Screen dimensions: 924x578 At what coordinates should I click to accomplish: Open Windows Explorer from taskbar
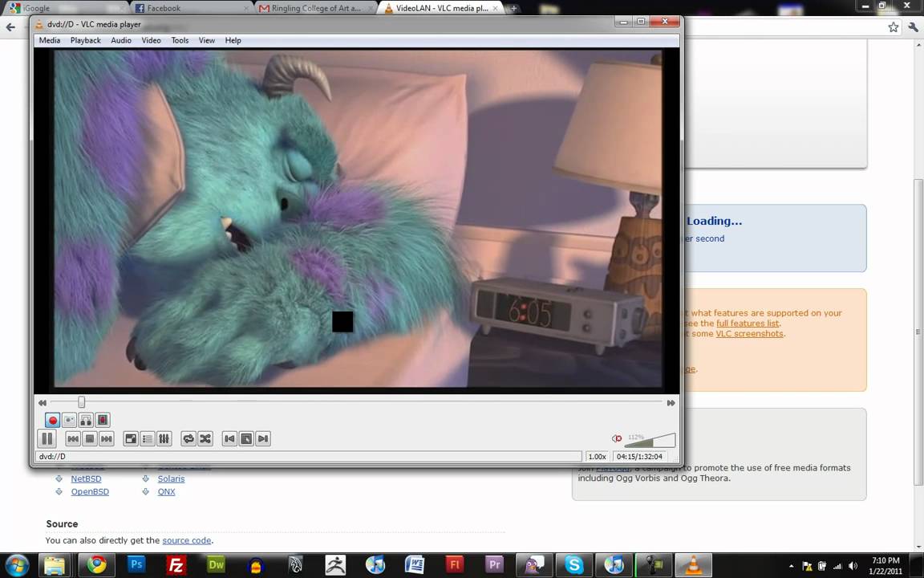[55, 565]
